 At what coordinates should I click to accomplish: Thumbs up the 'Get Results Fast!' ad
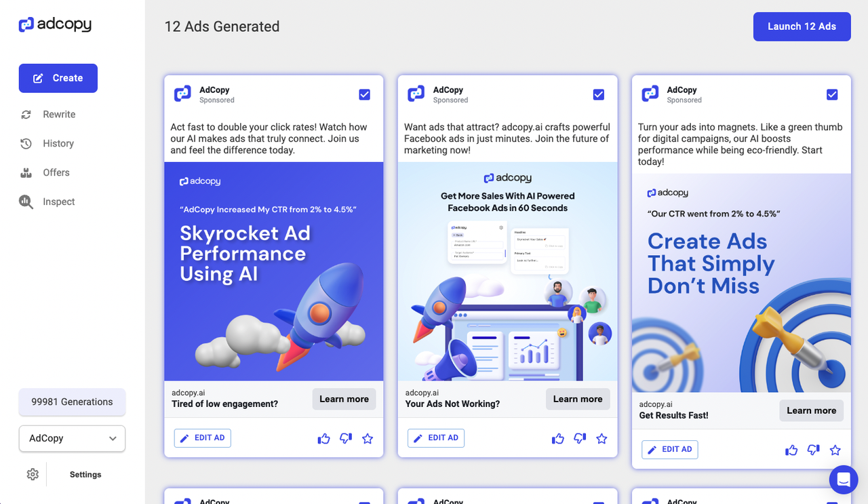[x=791, y=450]
